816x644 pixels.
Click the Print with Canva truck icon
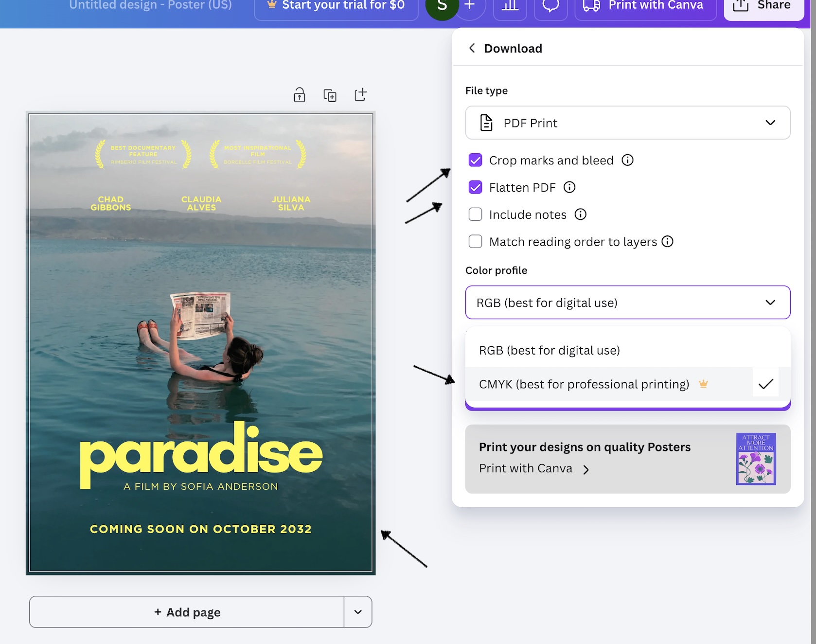tap(590, 6)
